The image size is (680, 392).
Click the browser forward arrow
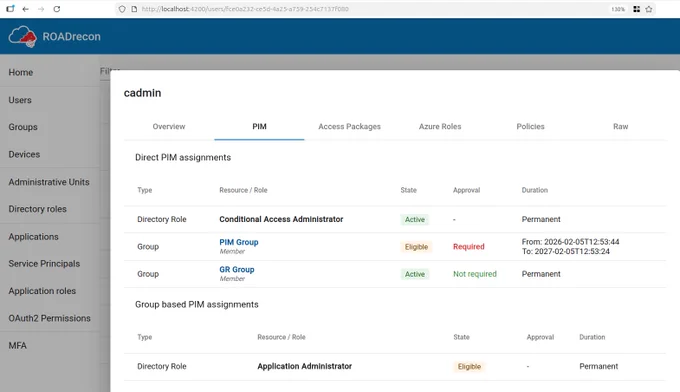(x=41, y=9)
